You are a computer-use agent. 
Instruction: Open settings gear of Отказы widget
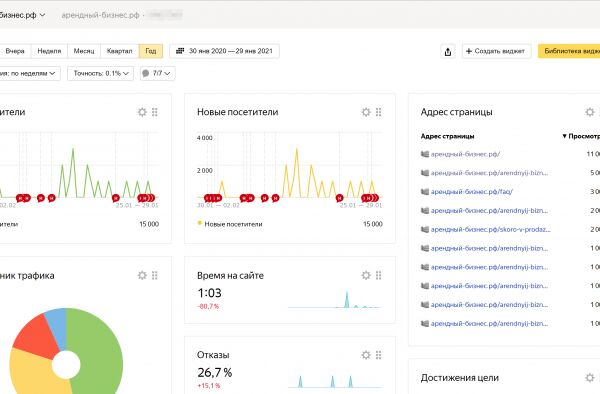coord(366,355)
